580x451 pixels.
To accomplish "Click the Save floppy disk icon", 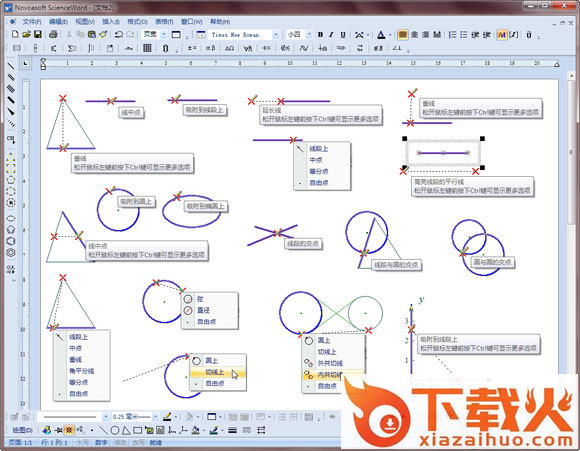I will (x=38, y=34).
